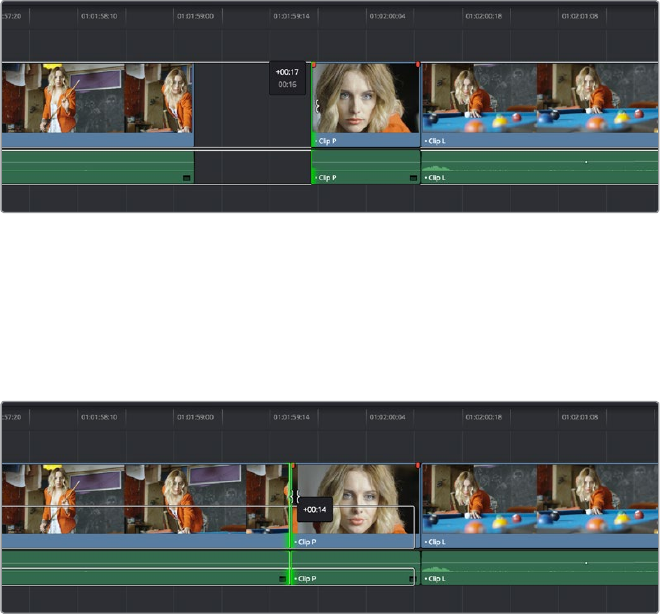Click red marker at Clip P start, lower timeline
The image size is (660, 614).
[293, 465]
